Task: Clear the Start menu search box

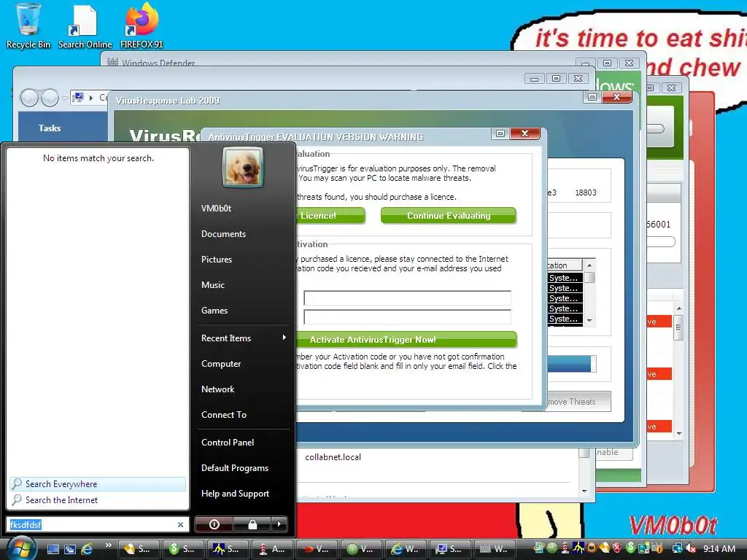Action: [x=181, y=525]
